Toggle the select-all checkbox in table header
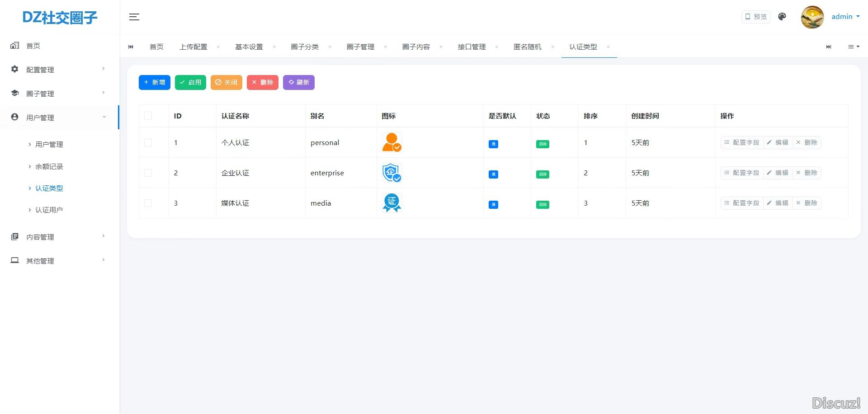The width and height of the screenshot is (868, 414). pos(148,116)
